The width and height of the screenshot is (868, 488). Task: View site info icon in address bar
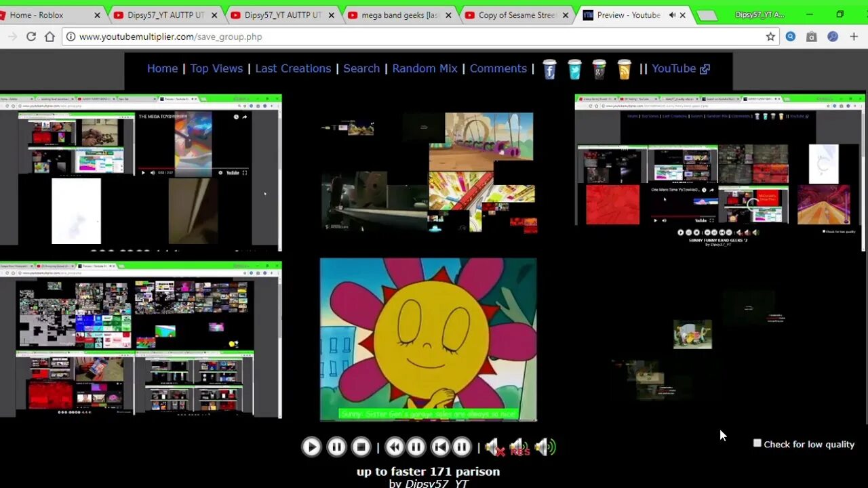pyautogui.click(x=71, y=37)
